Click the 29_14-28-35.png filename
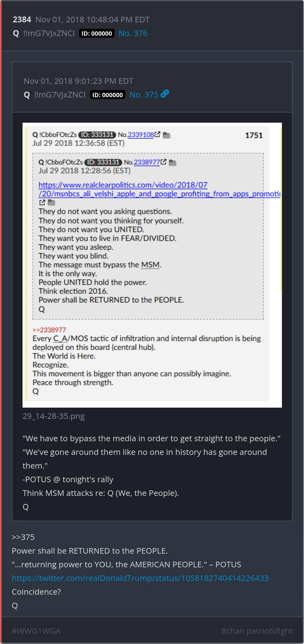 coord(53,416)
